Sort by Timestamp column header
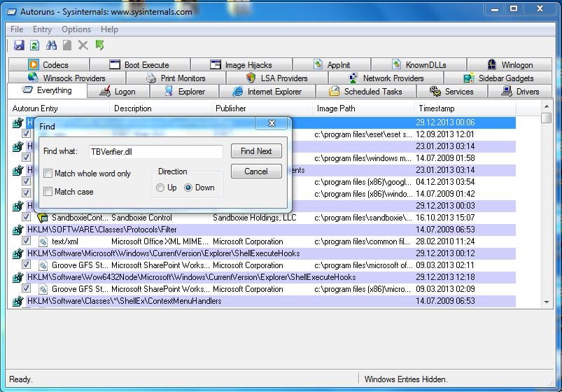562x392 pixels. click(x=465, y=108)
